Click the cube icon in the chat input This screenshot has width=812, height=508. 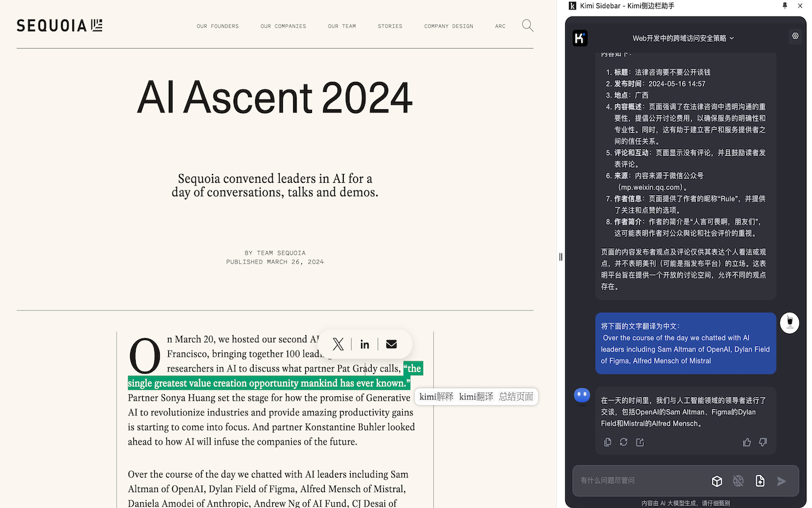[717, 481]
